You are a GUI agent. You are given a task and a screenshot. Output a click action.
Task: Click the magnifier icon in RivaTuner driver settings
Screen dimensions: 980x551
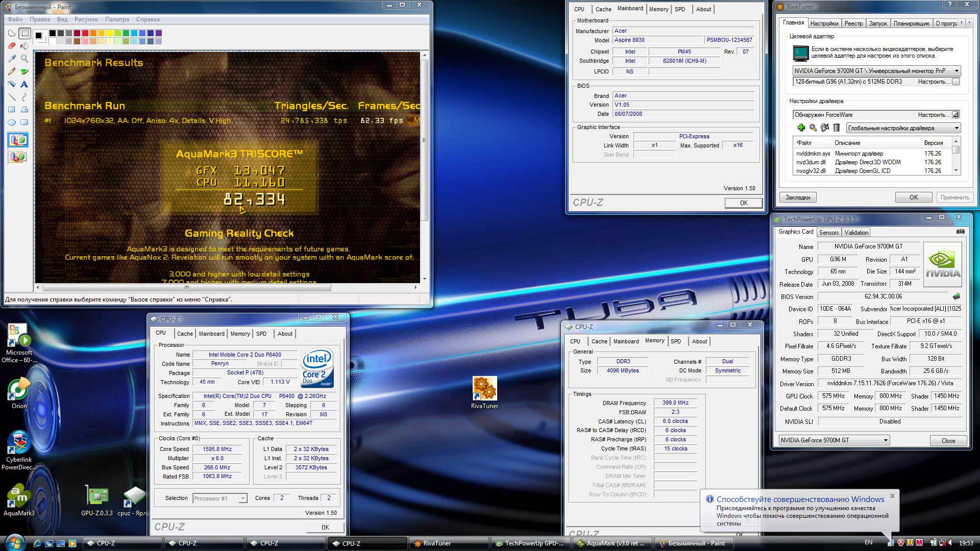click(813, 128)
